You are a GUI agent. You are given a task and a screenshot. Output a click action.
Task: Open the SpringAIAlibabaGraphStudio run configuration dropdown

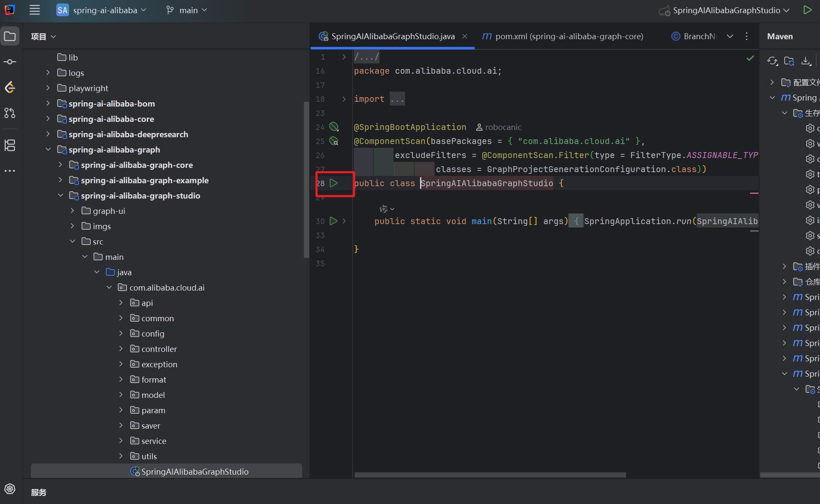coord(726,10)
